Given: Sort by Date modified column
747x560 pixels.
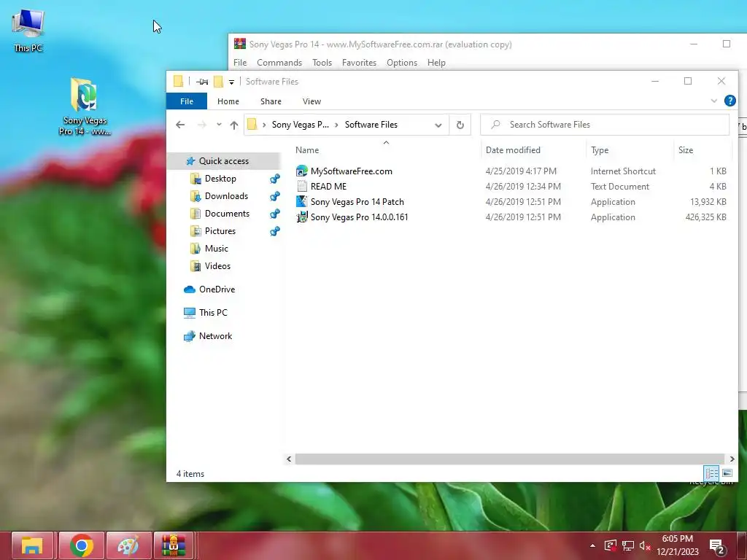Looking at the screenshot, I should [x=513, y=150].
